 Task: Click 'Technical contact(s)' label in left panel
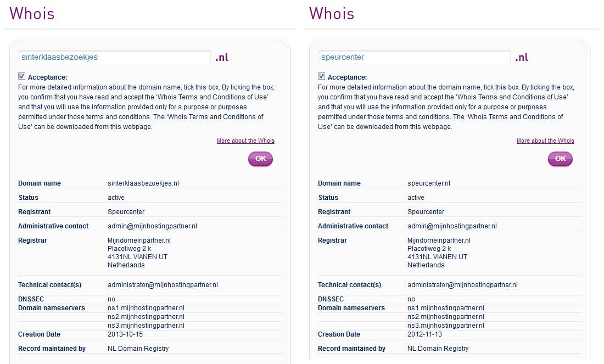click(x=49, y=285)
